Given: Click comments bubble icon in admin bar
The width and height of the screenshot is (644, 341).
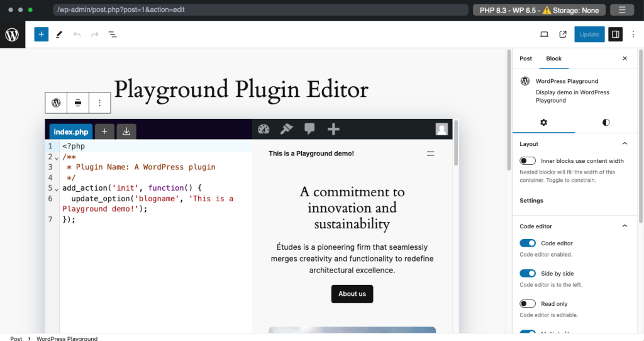Looking at the screenshot, I should point(309,129).
